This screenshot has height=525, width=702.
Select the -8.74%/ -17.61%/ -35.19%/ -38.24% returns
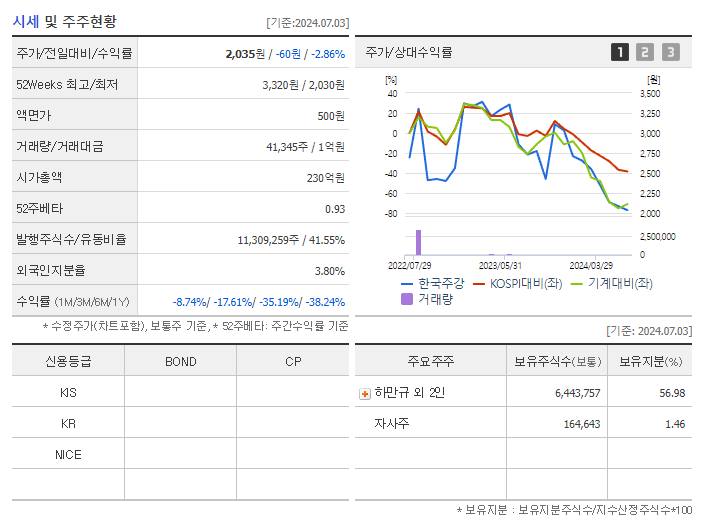tap(259, 302)
